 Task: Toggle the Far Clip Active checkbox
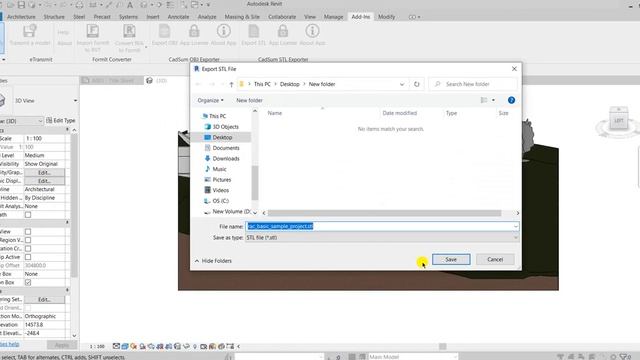click(x=28, y=257)
